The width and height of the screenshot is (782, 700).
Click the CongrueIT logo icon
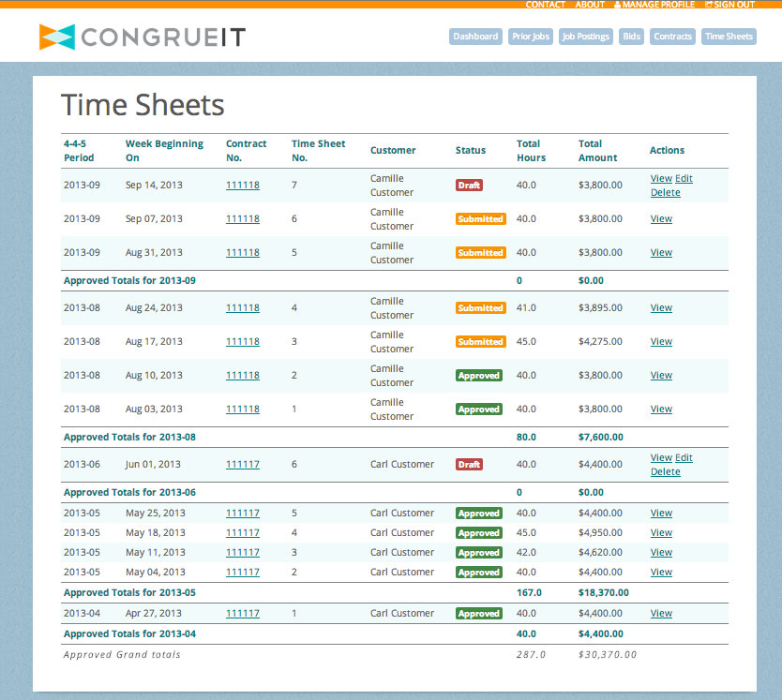pos(57,37)
